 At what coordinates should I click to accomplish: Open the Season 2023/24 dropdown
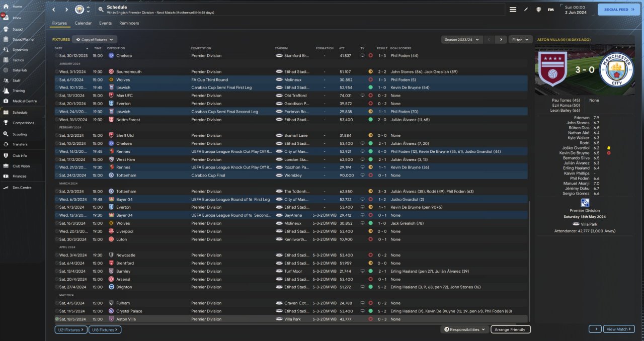pos(462,39)
